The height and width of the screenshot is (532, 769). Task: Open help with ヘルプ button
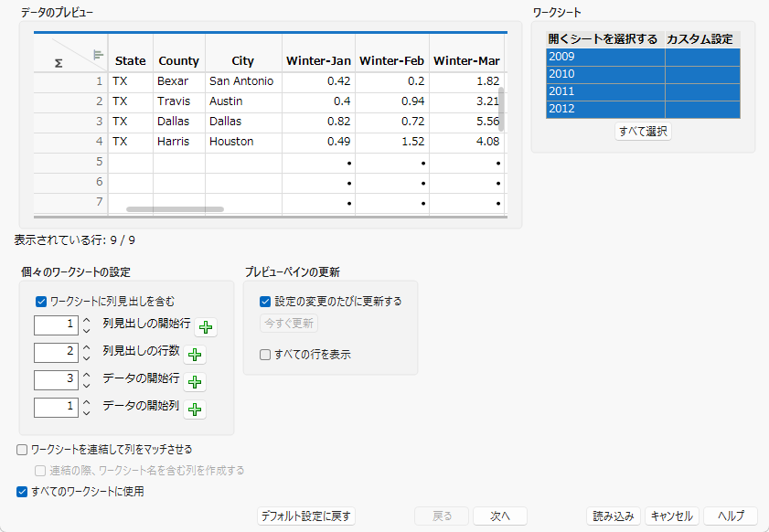[x=731, y=516]
